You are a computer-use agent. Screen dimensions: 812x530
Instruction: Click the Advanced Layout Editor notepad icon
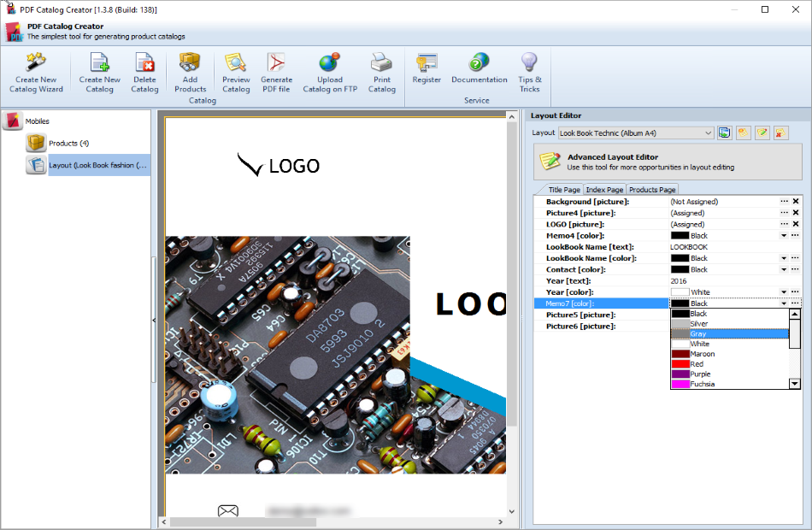point(550,161)
